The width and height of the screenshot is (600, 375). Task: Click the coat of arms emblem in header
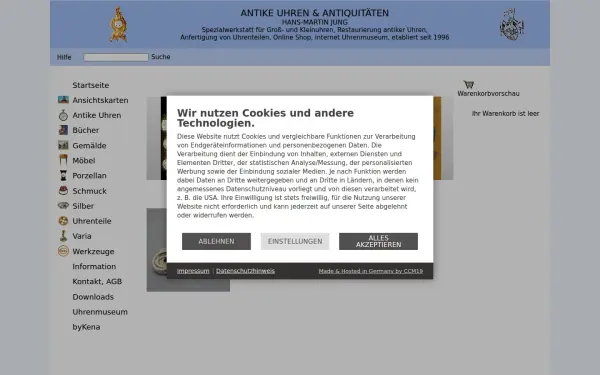tap(512, 24)
